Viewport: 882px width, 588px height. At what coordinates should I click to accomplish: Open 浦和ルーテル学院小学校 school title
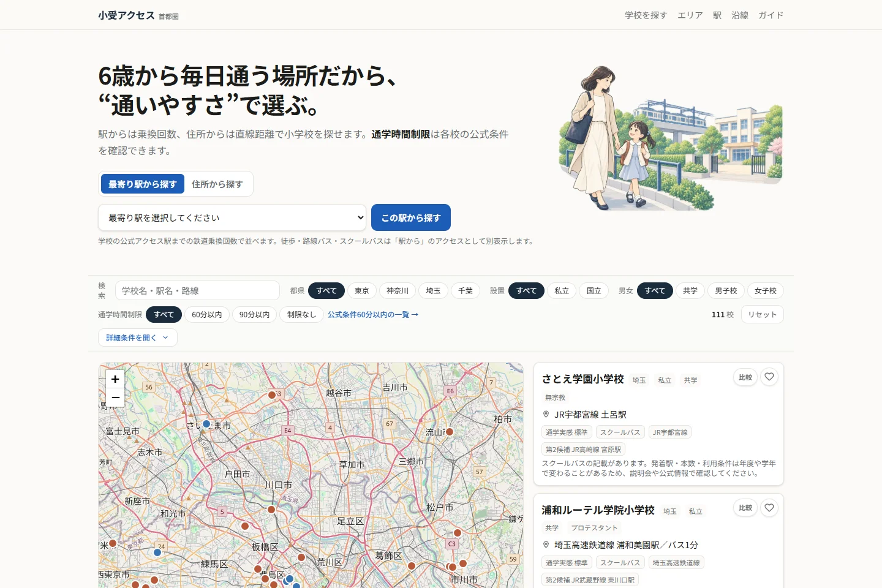tap(598, 510)
